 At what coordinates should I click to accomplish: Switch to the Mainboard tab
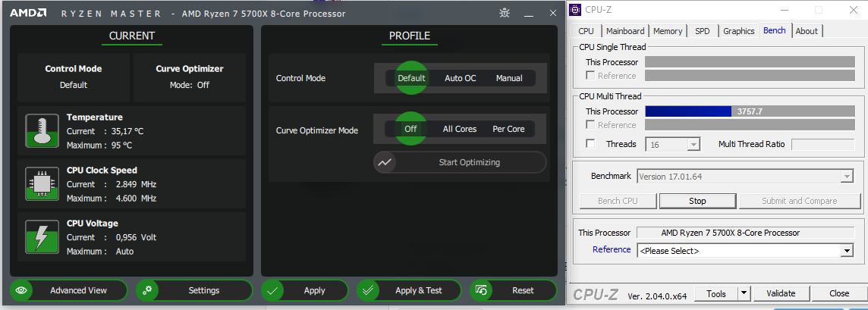click(x=626, y=31)
